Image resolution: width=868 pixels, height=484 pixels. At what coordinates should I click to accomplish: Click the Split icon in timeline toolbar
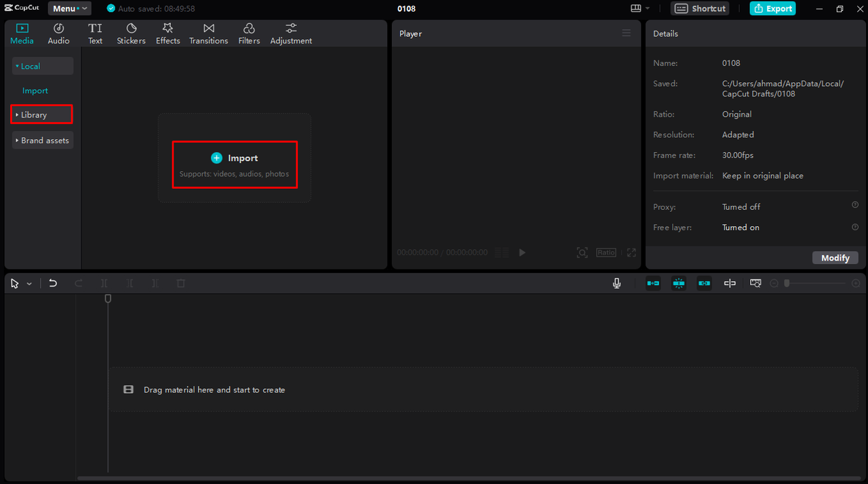point(104,284)
